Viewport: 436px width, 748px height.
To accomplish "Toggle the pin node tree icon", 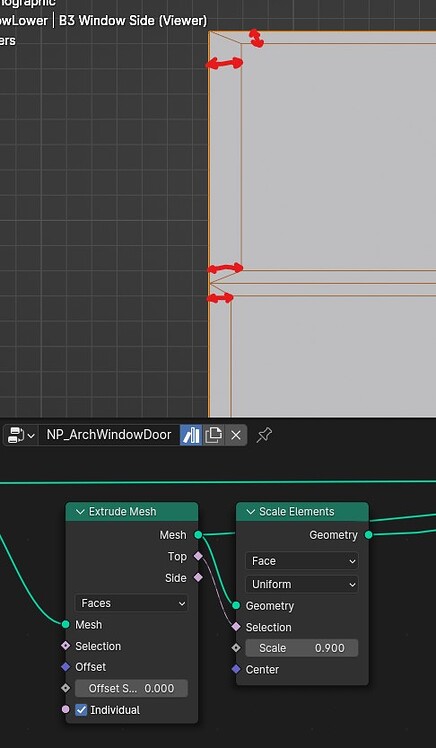I will [264, 435].
